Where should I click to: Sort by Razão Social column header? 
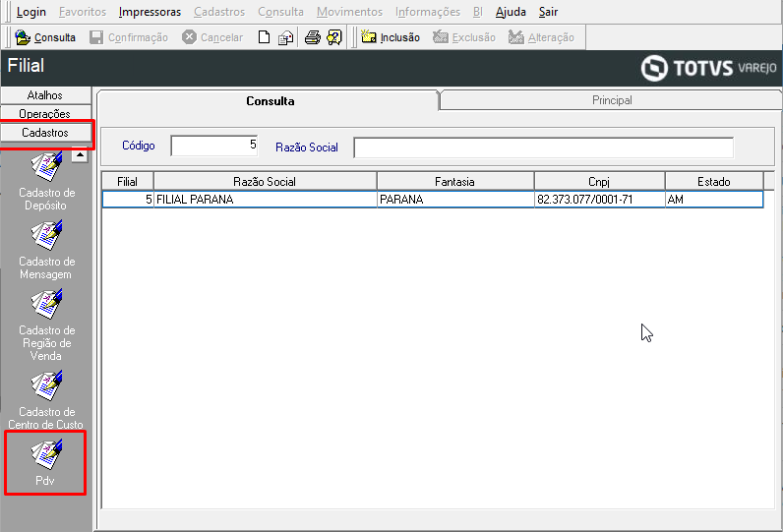point(265,181)
